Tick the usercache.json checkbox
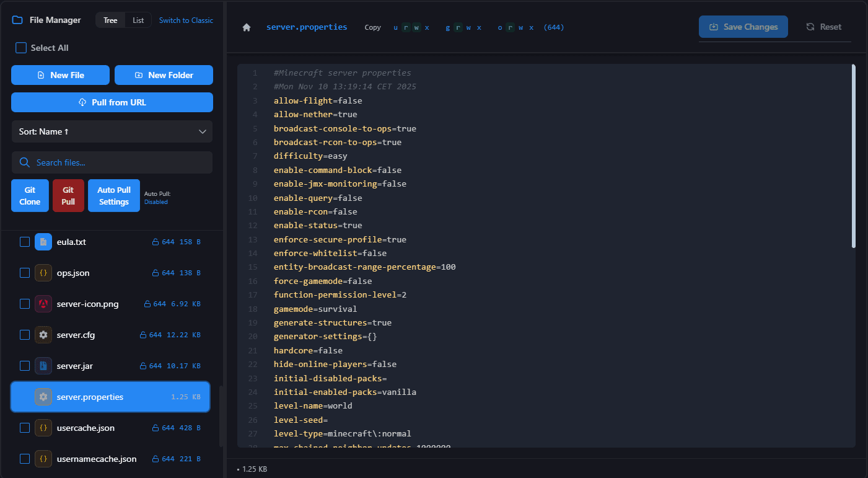 pyautogui.click(x=25, y=428)
